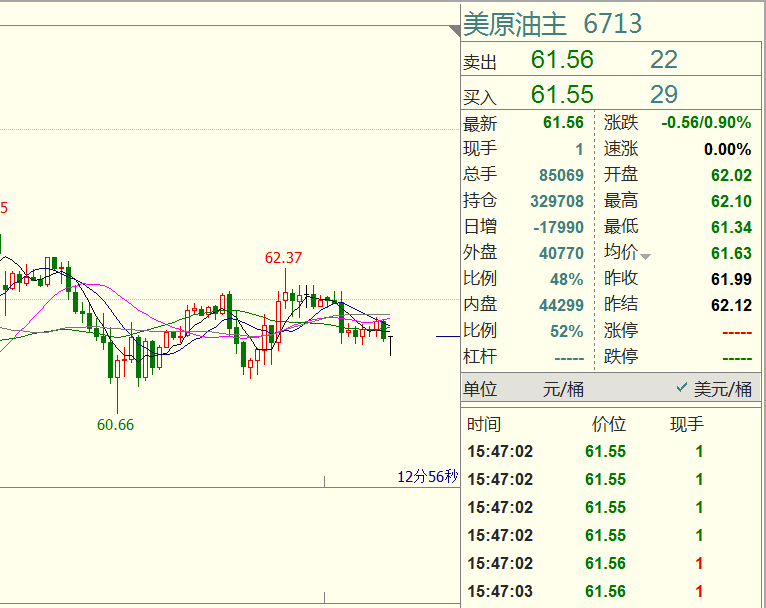Click the 跌停 label
This screenshot has height=608, width=766.
[x=621, y=356]
